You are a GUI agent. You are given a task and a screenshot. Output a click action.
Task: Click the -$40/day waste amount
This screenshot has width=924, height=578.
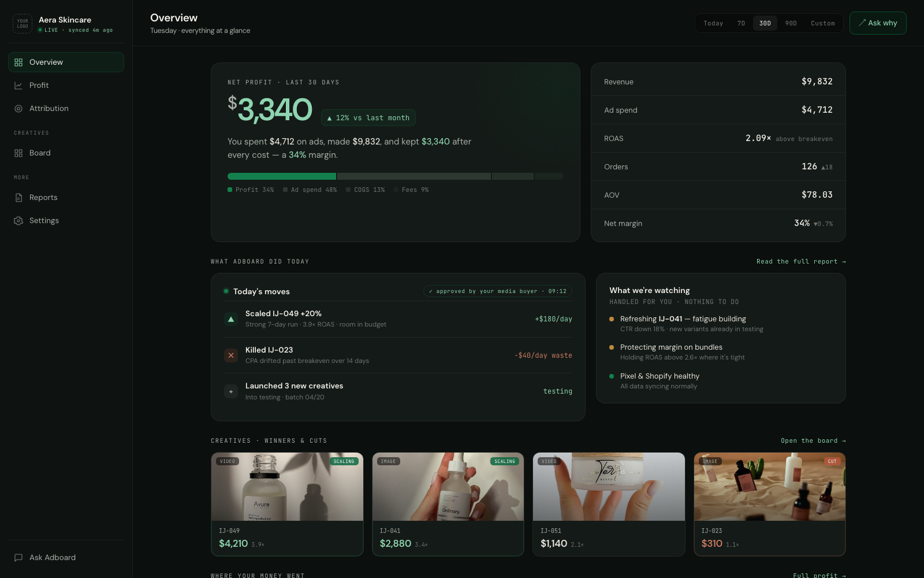tap(543, 355)
